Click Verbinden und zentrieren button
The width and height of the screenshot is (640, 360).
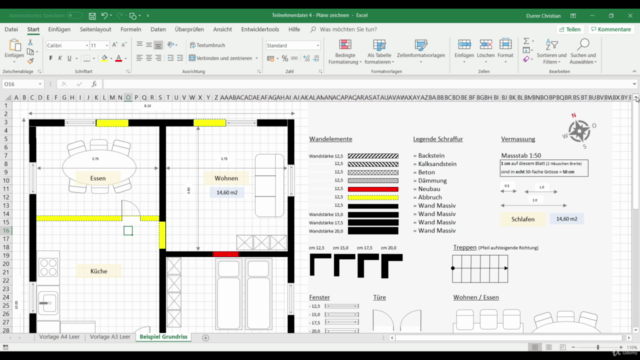[221, 58]
